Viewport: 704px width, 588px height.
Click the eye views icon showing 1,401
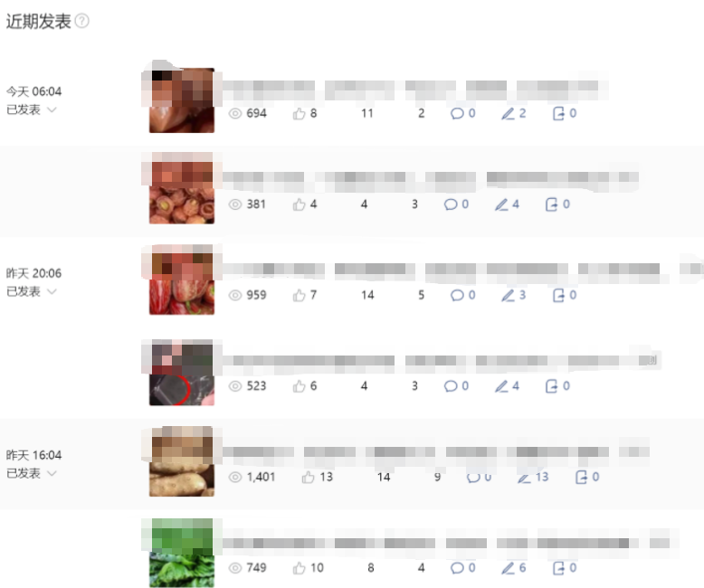pos(235,477)
